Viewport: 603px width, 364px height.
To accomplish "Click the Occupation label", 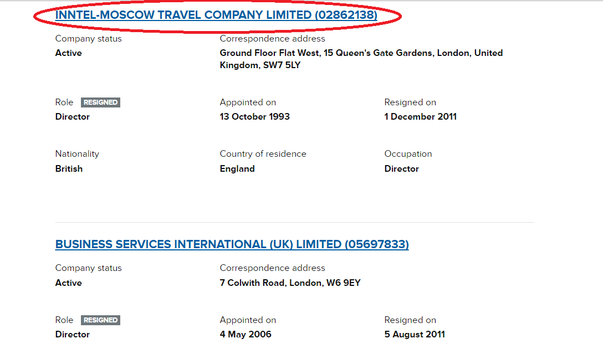I will 408,154.
